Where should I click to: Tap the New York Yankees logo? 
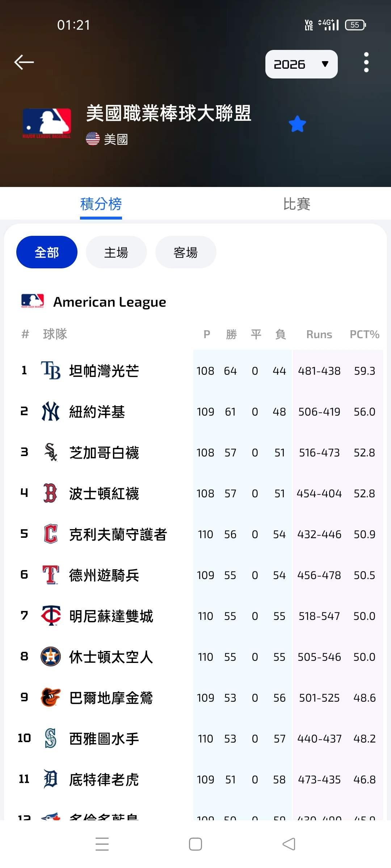(50, 412)
